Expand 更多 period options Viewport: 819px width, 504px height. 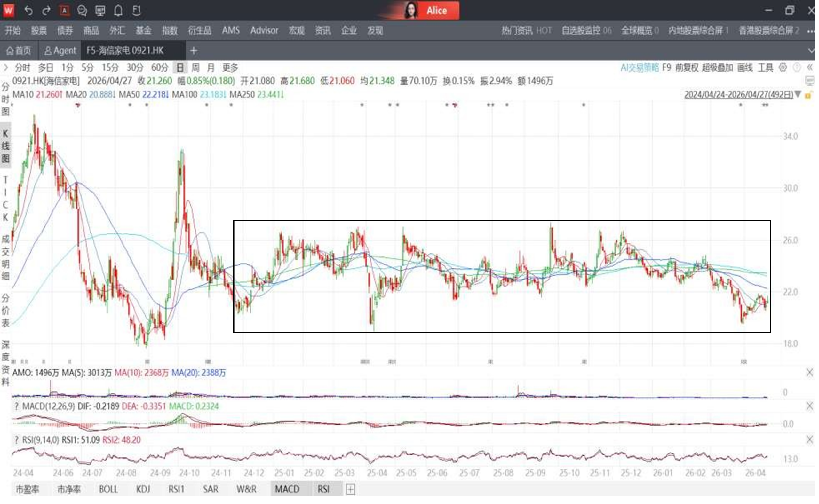coord(230,68)
